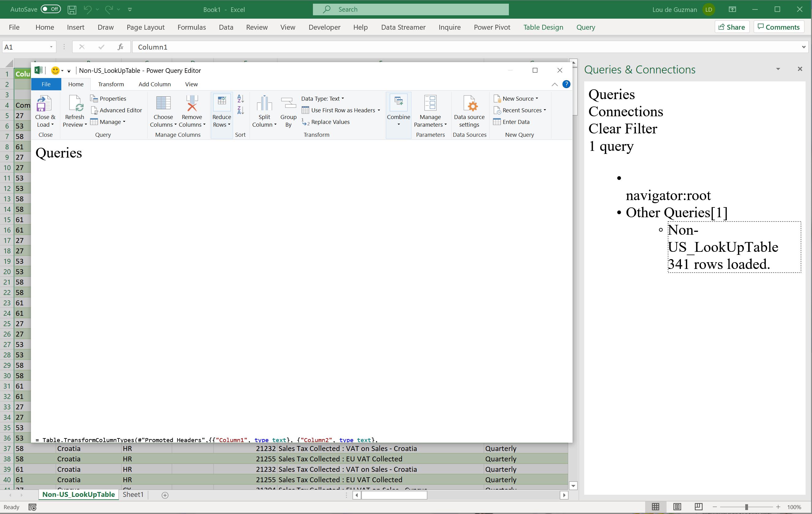Open the Transform tab in Power Query

point(111,84)
